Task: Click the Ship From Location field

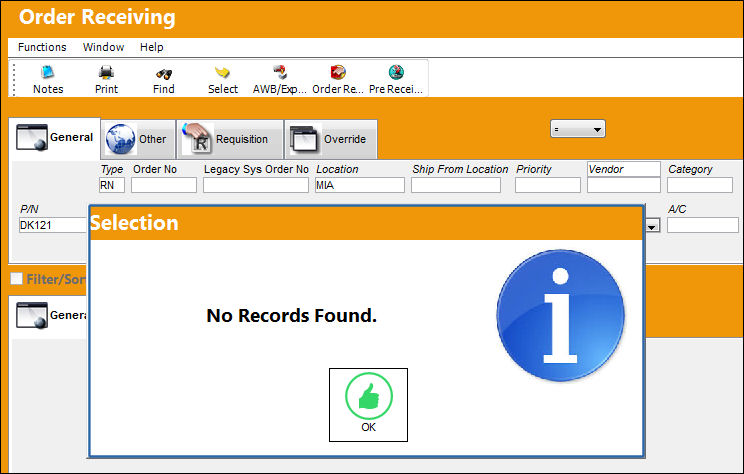Action: tap(456, 185)
